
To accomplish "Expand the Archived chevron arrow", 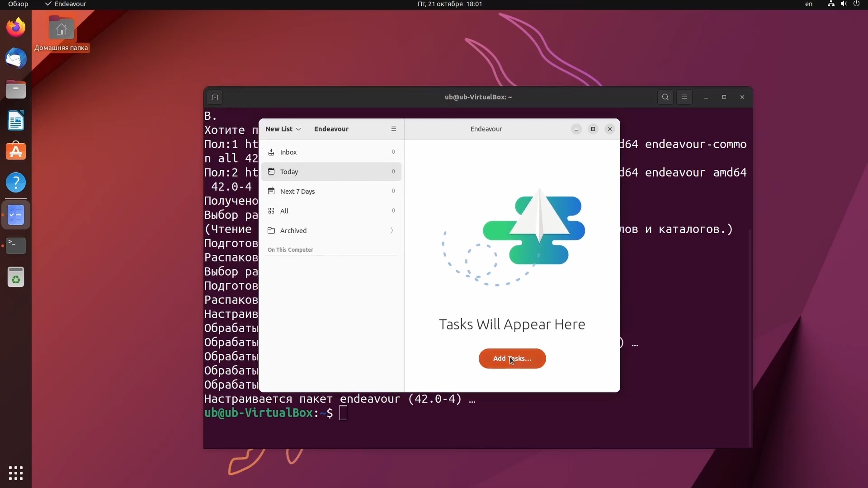I will coord(392,230).
